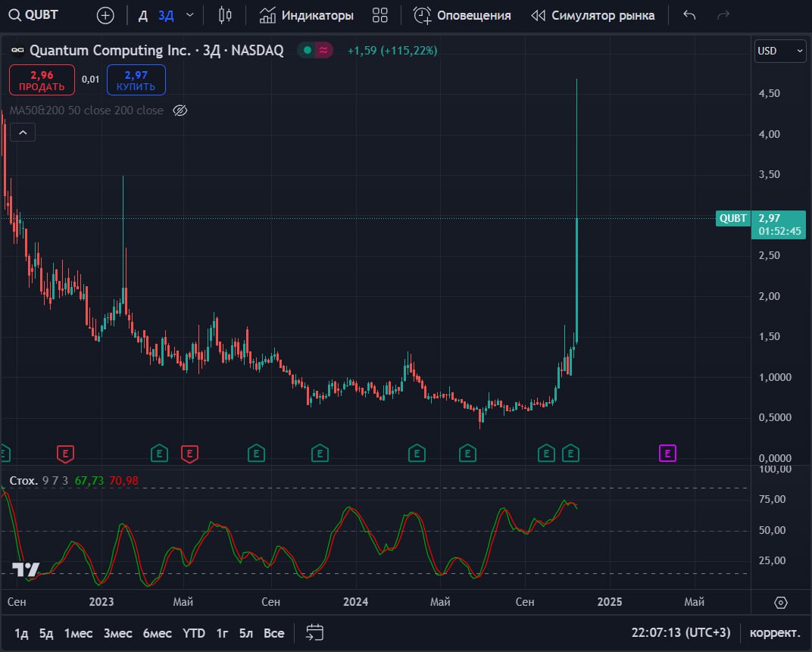The width and height of the screenshot is (812, 652).
Task: Add symbol to compare with plus icon
Action: 105,16
